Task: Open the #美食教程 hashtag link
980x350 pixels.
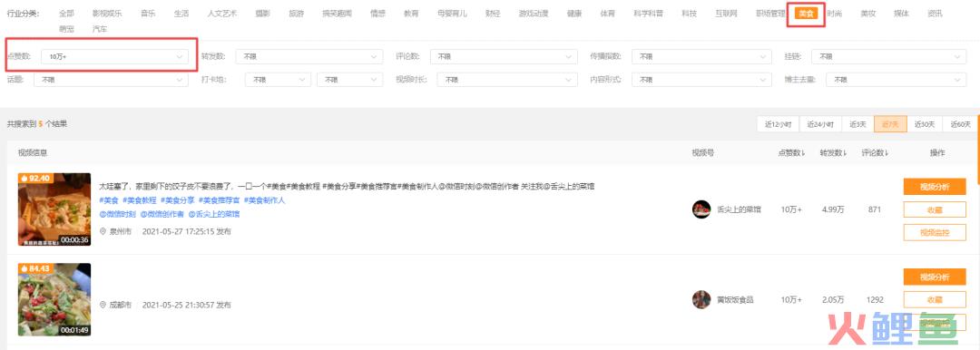Action: coord(140,200)
